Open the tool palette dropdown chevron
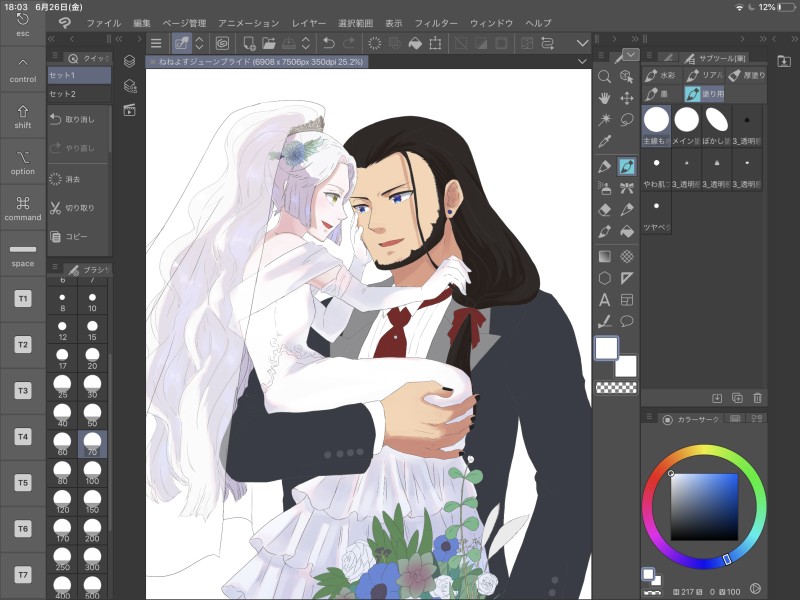Image resolution: width=800 pixels, height=600 pixels. point(631,54)
